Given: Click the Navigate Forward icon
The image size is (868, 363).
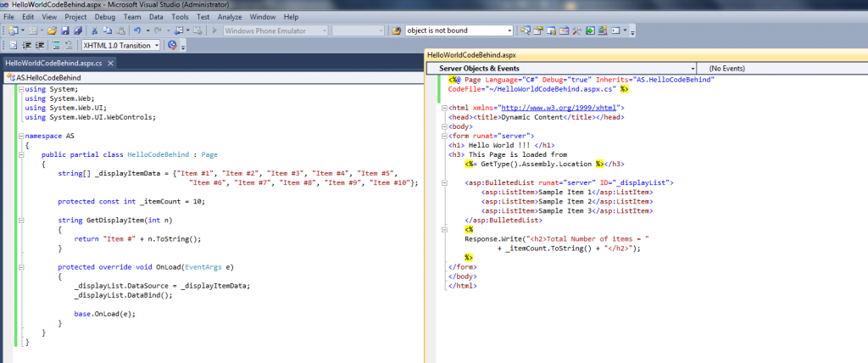Looking at the screenshot, I should tap(198, 31).
